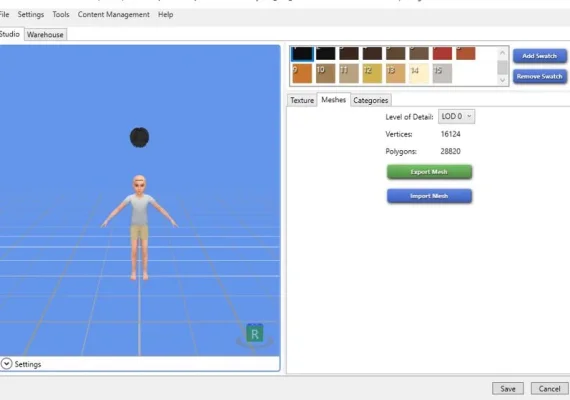Screen dimensions: 570x400
Task: Click the Export Mesh button
Action: pos(429,172)
